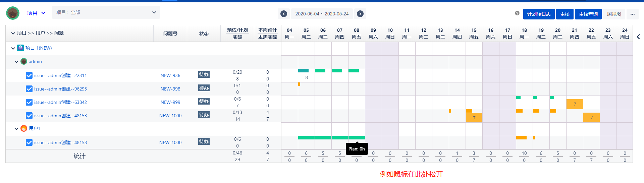644x183 pixels.
Task: Collapse the 项目 1(NEW) tree node
Action: click(13, 48)
